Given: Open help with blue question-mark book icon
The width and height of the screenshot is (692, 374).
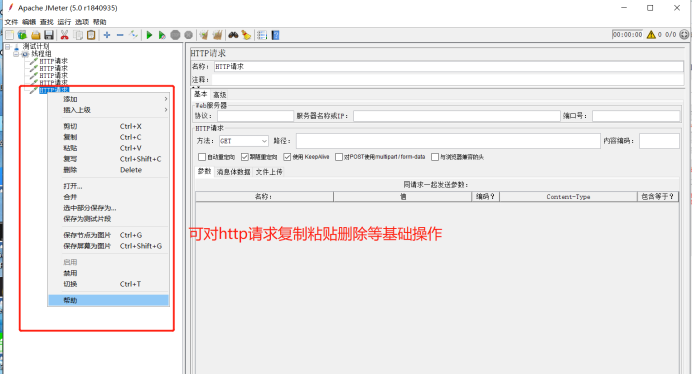Looking at the screenshot, I should pos(275,35).
